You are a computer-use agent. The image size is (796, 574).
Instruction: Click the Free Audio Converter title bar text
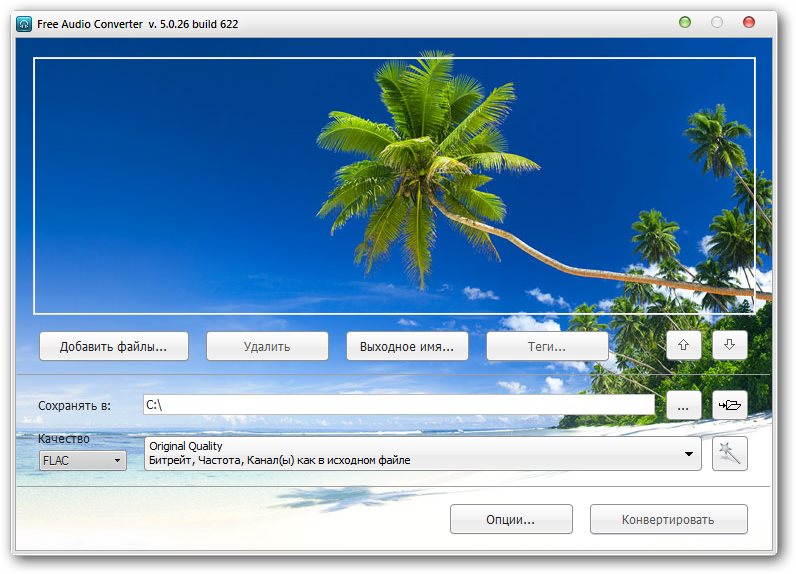coord(138,23)
